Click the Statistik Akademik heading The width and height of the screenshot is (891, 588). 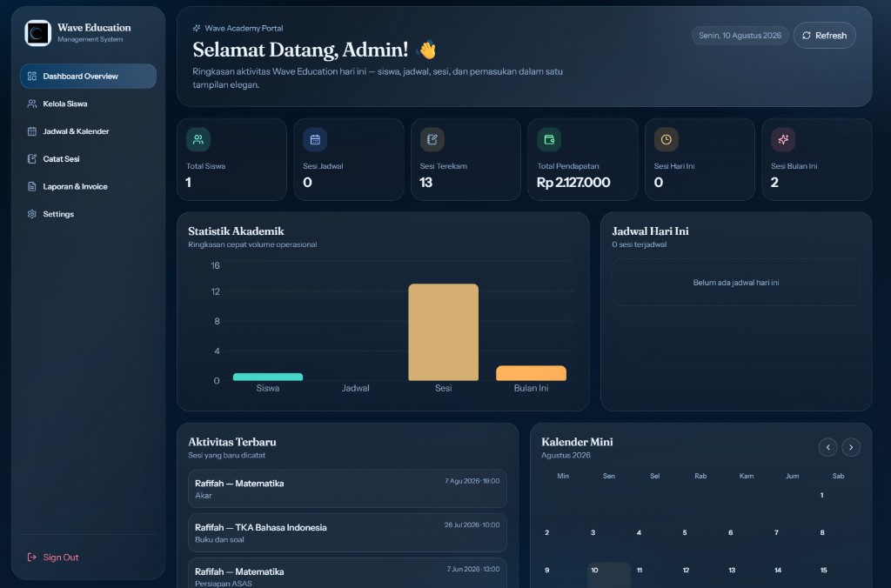(236, 231)
